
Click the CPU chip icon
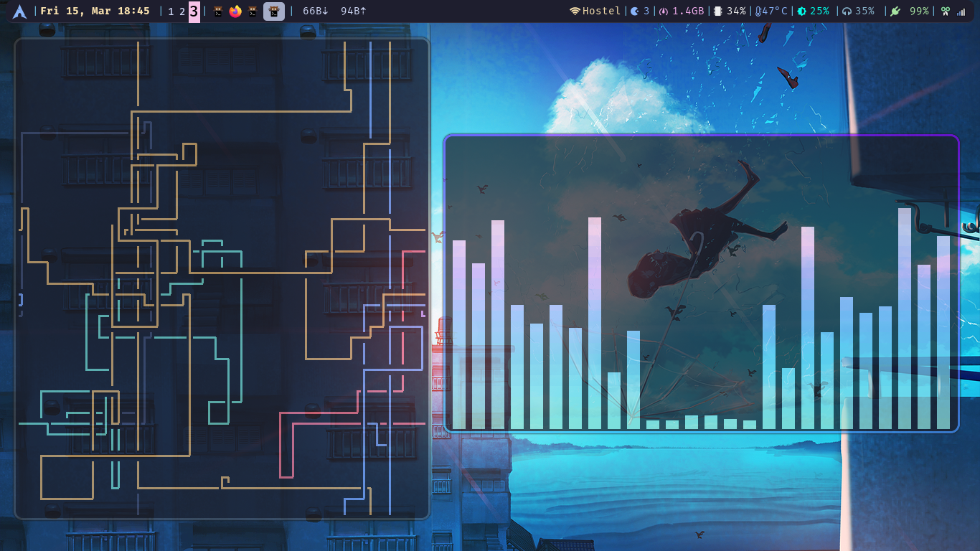[x=718, y=11]
